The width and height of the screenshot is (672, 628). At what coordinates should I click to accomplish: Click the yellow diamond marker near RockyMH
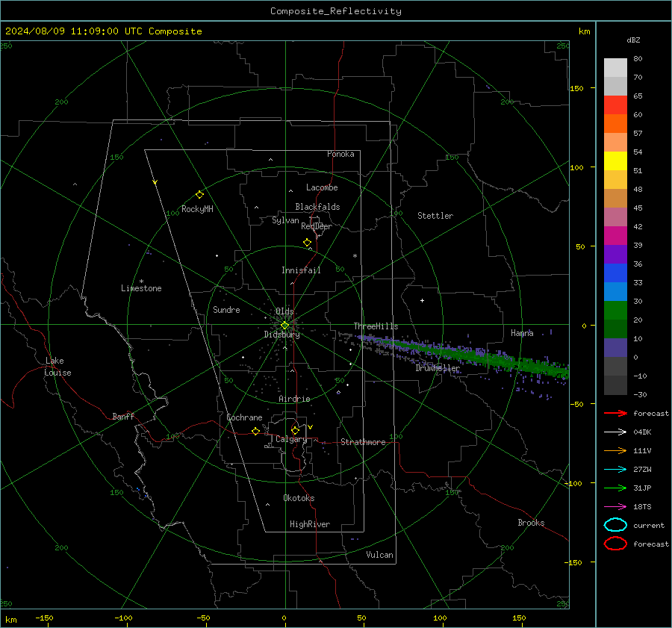tap(199, 195)
